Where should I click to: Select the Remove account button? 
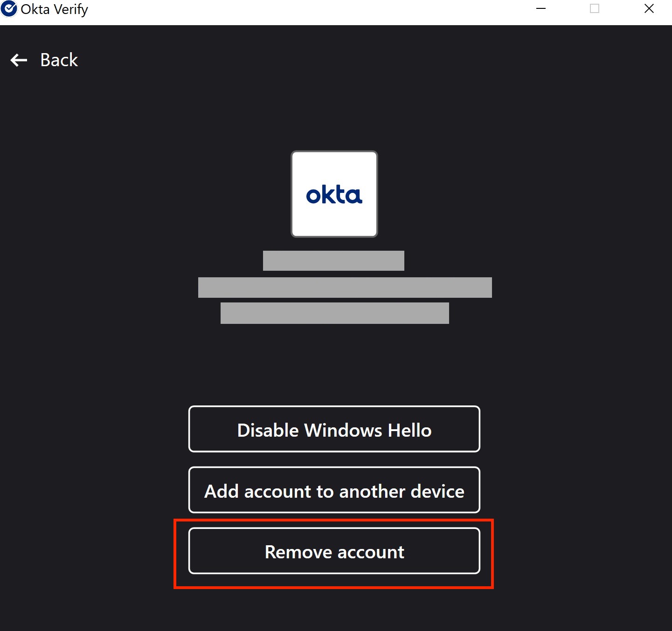[x=334, y=551]
